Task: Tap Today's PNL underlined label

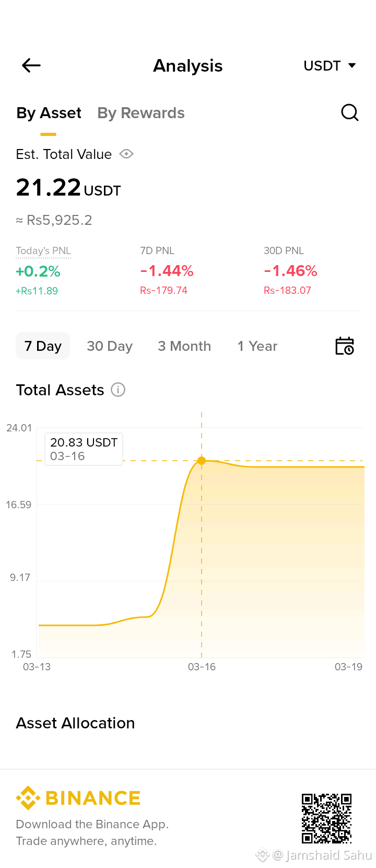Action: pyautogui.click(x=43, y=251)
